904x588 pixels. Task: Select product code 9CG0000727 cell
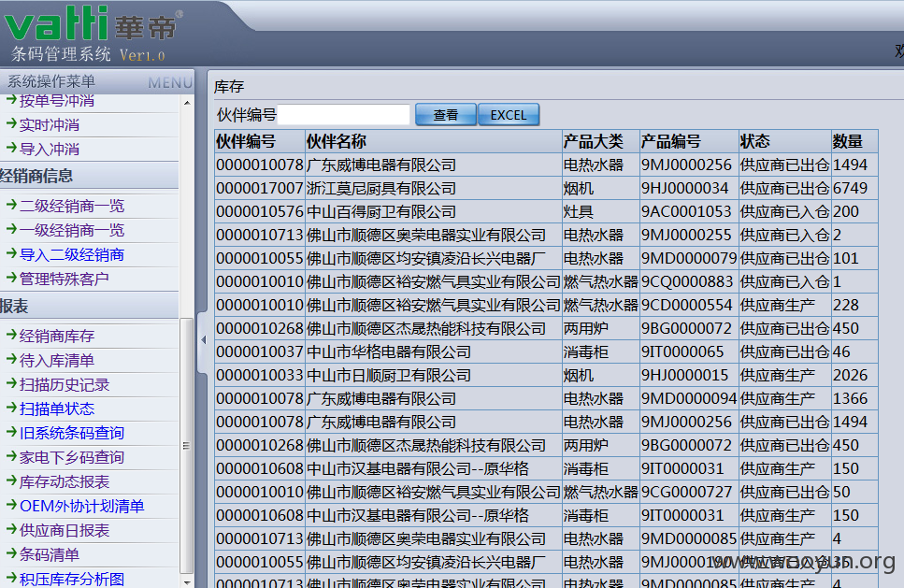click(689, 492)
